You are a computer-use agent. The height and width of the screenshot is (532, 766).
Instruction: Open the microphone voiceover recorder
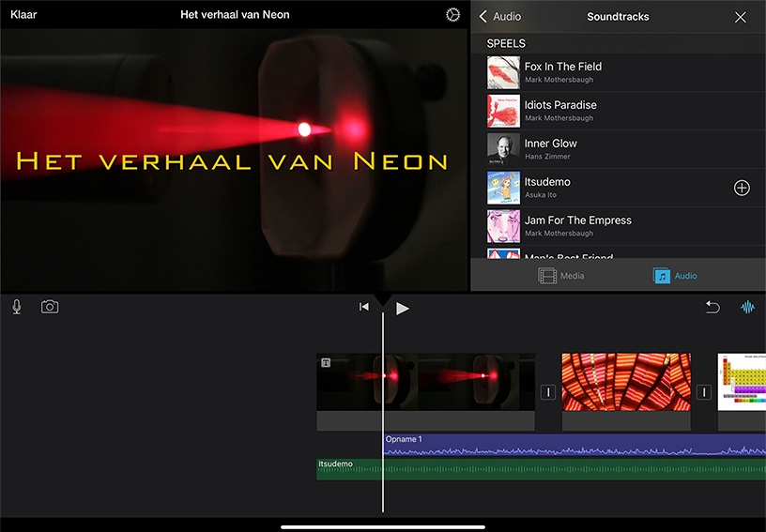point(17,307)
